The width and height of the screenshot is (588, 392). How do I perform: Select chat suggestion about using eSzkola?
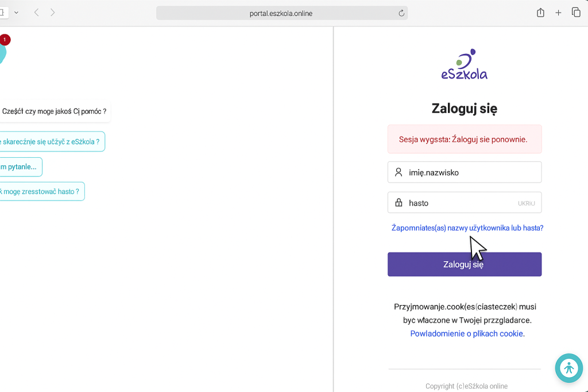point(52,142)
